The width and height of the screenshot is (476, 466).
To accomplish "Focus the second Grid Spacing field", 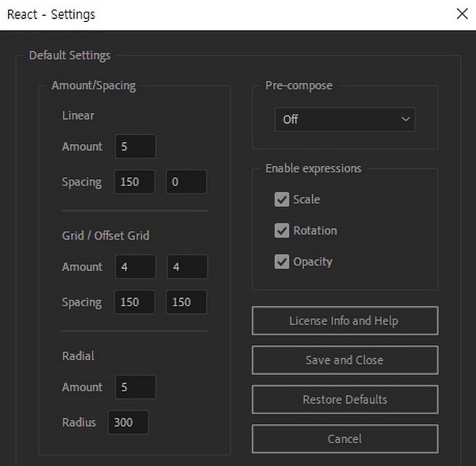I will point(187,302).
